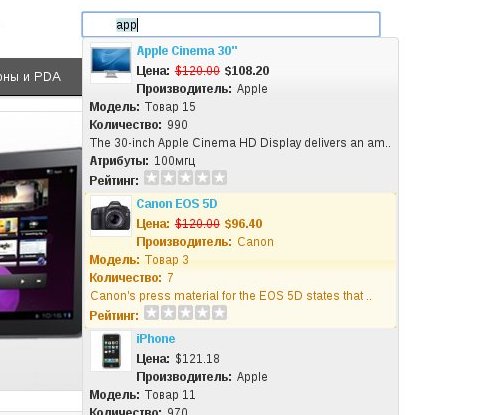Click the Apple Cinema 30" monitor thumbnail

click(111, 63)
